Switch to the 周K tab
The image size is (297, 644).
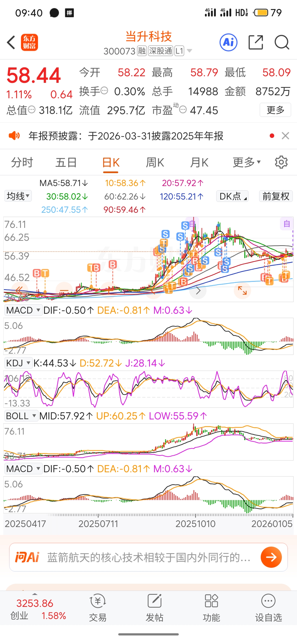click(x=155, y=162)
